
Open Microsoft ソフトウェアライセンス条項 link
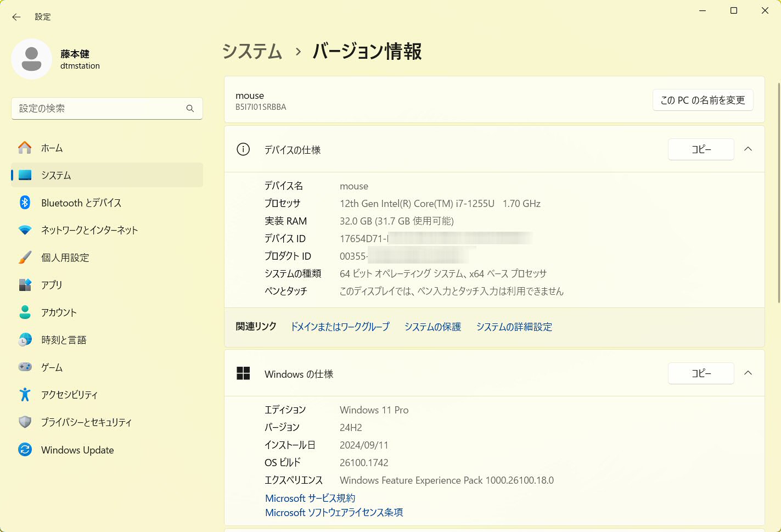[334, 512]
